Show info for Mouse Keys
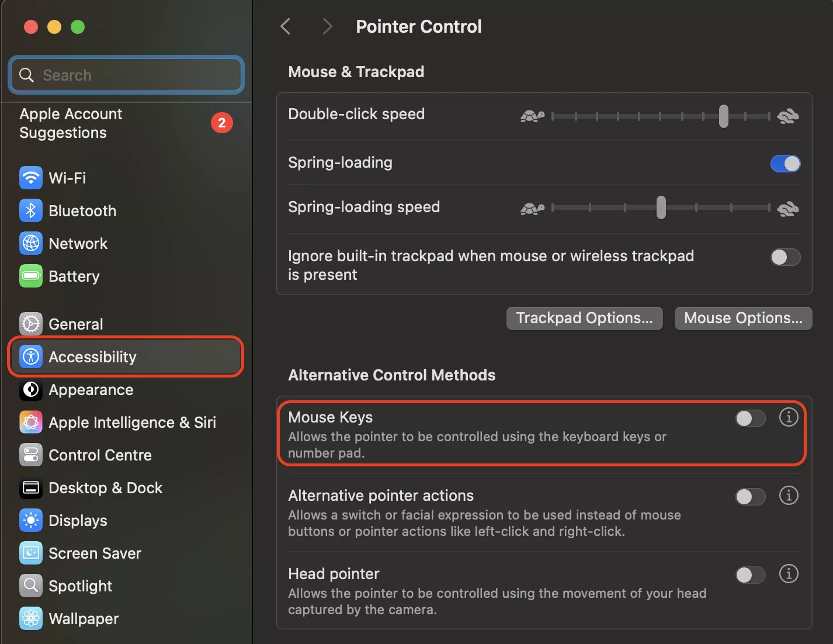 tap(789, 417)
